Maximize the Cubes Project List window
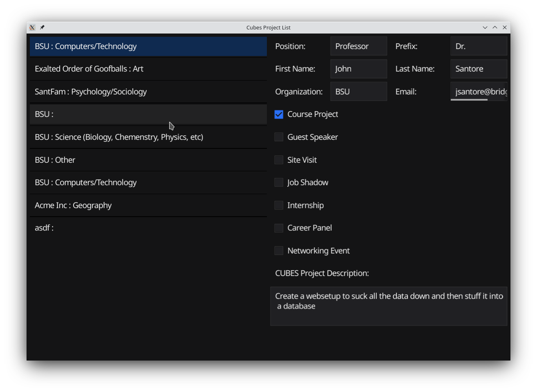537x392 pixels. (495, 27)
